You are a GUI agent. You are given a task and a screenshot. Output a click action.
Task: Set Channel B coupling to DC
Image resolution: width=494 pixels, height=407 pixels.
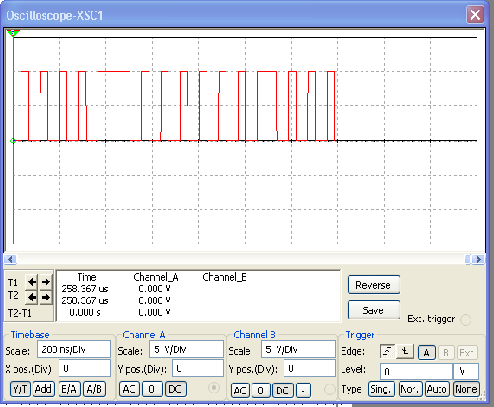click(283, 390)
